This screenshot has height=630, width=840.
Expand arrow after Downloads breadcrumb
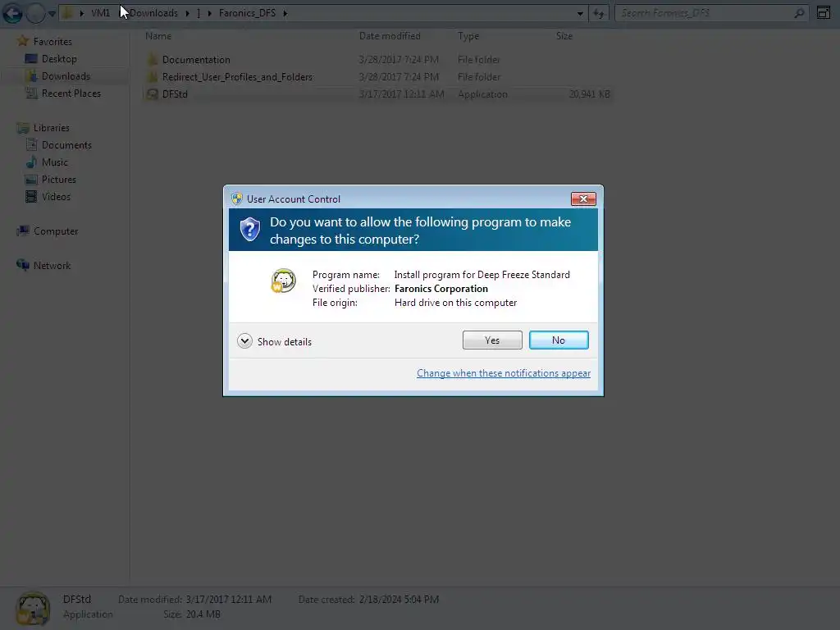(x=188, y=13)
